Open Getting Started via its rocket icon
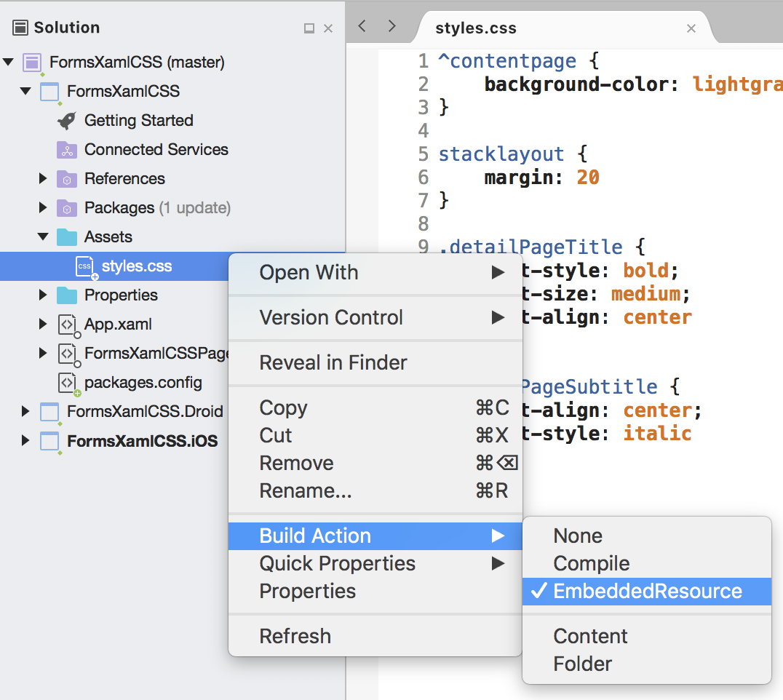 [67, 121]
